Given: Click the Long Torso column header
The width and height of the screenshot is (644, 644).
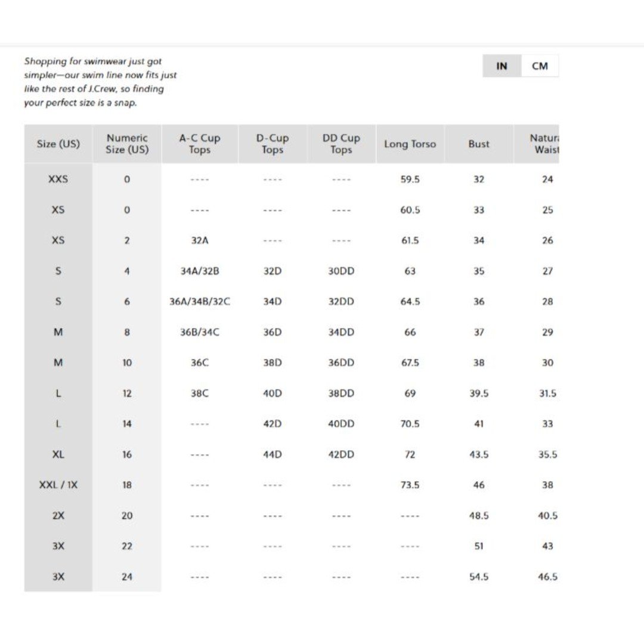Looking at the screenshot, I should tap(410, 144).
